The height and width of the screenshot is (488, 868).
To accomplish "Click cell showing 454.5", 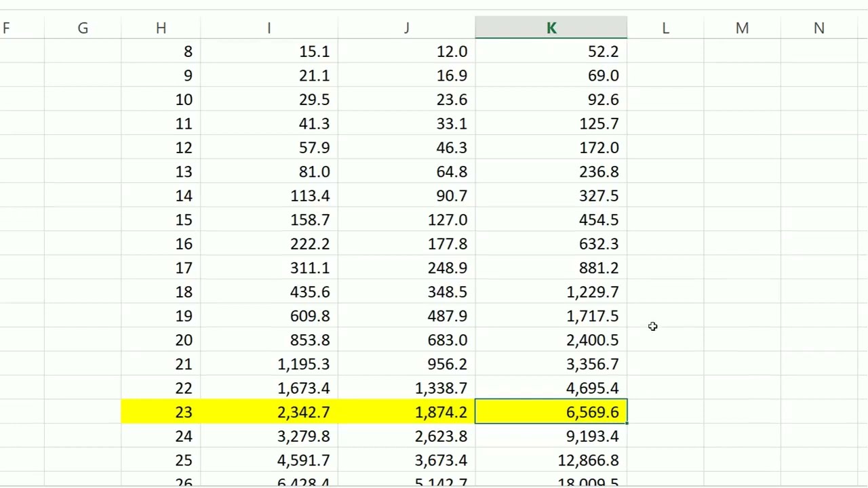I will tap(551, 220).
